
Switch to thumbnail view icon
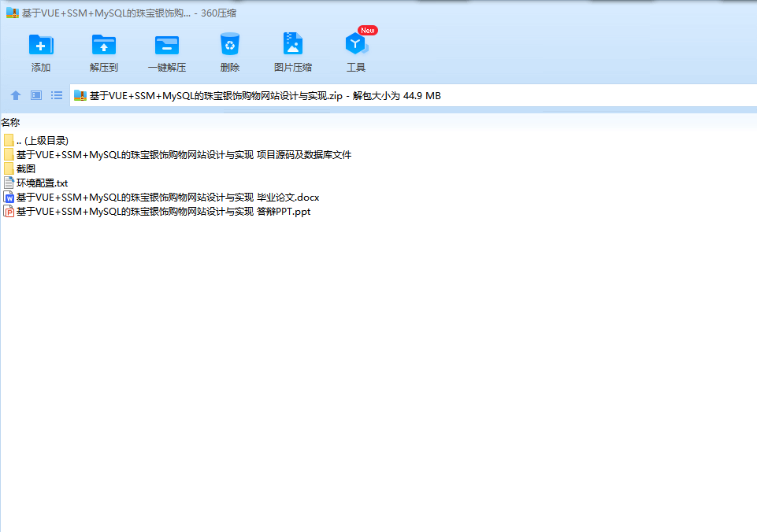click(36, 95)
